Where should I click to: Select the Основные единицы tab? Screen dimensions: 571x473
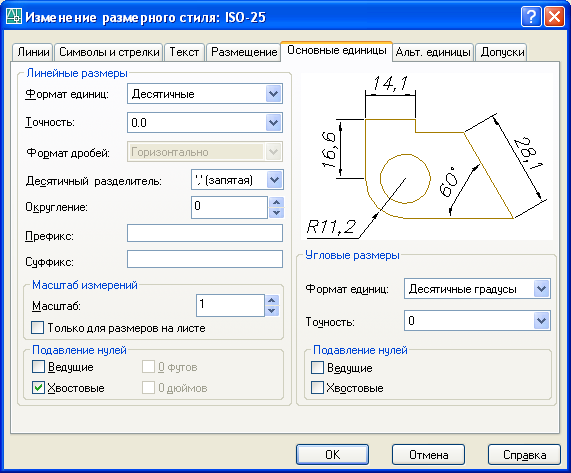click(336, 51)
